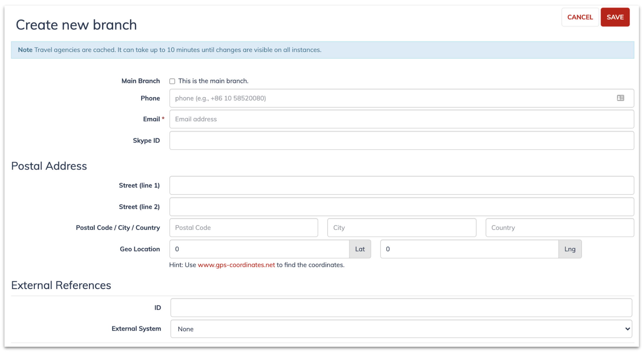This screenshot has width=644, height=352.
Task: Click the SAVE button
Action: [x=615, y=17]
